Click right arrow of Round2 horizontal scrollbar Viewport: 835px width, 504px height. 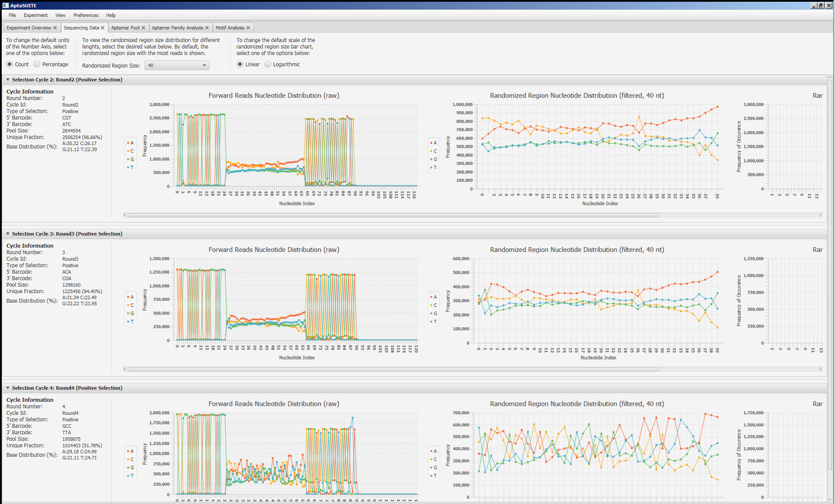tap(820, 215)
